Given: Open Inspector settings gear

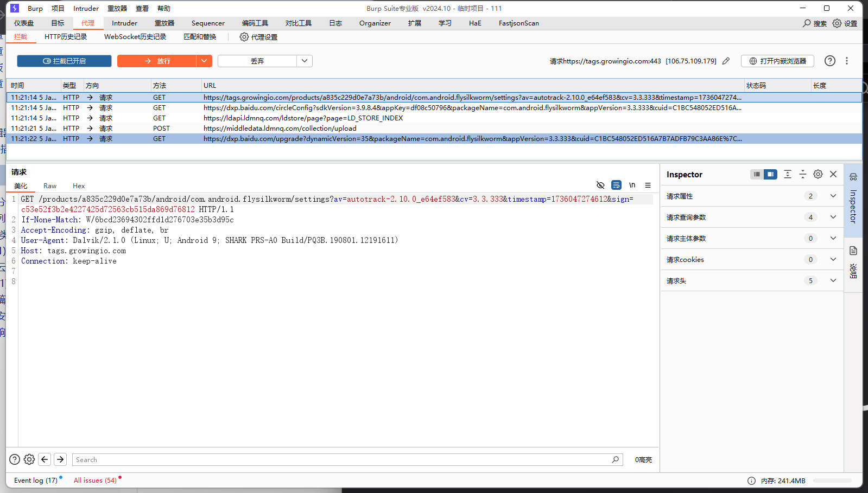Looking at the screenshot, I should pyautogui.click(x=818, y=174).
